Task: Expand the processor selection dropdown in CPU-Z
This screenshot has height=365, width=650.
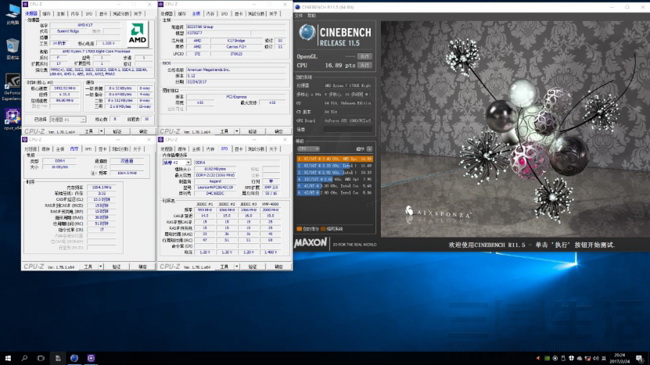Action: [68, 119]
